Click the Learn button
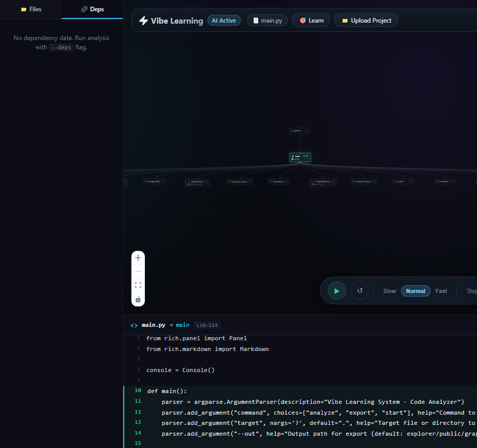This screenshot has height=448, width=477. 311,21
